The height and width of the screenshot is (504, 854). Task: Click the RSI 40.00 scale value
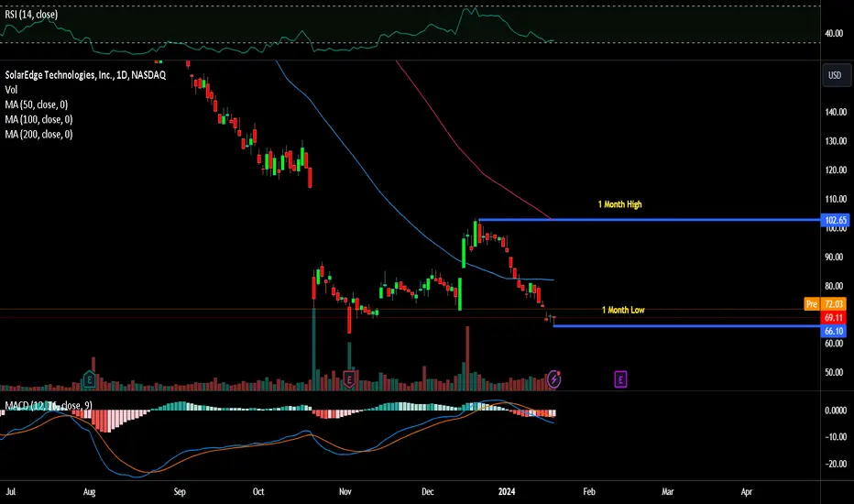point(834,33)
